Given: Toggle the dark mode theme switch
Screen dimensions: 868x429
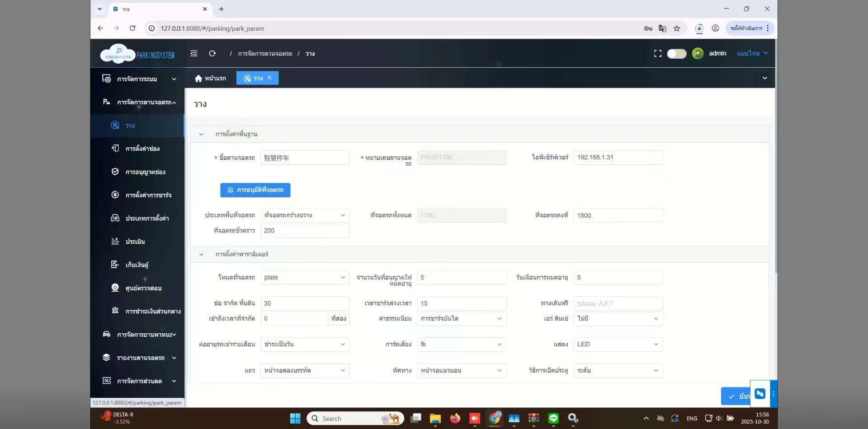Looking at the screenshot, I should [676, 54].
